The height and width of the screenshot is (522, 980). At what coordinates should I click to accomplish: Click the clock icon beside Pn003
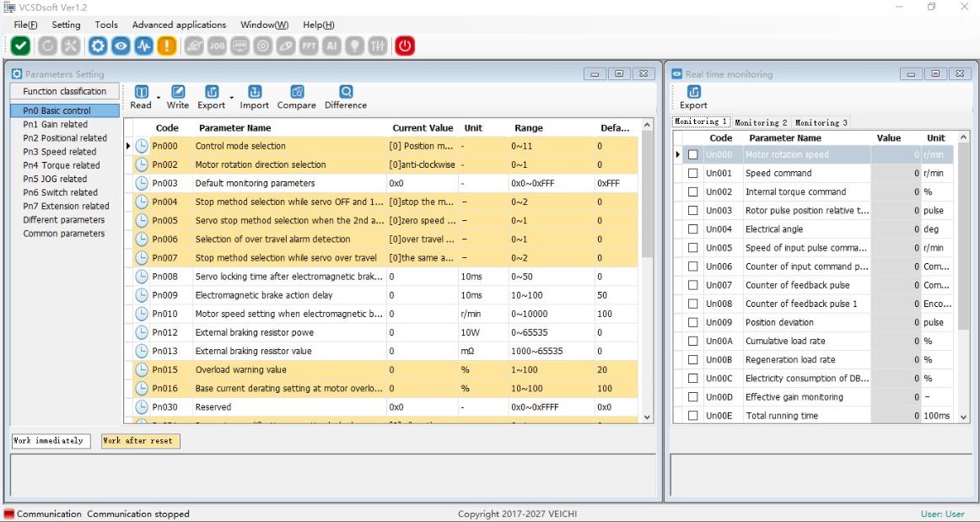point(142,183)
